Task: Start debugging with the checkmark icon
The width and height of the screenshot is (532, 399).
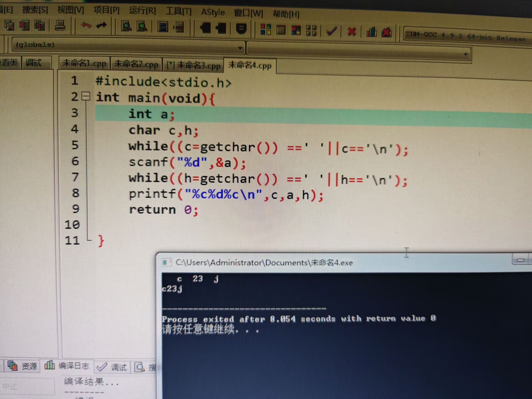Action: click(x=331, y=31)
